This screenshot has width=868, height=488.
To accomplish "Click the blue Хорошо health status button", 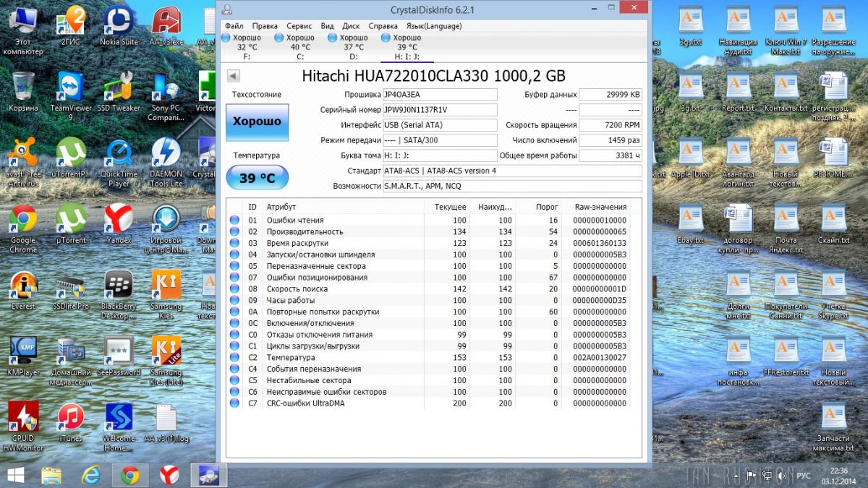I will (x=257, y=121).
